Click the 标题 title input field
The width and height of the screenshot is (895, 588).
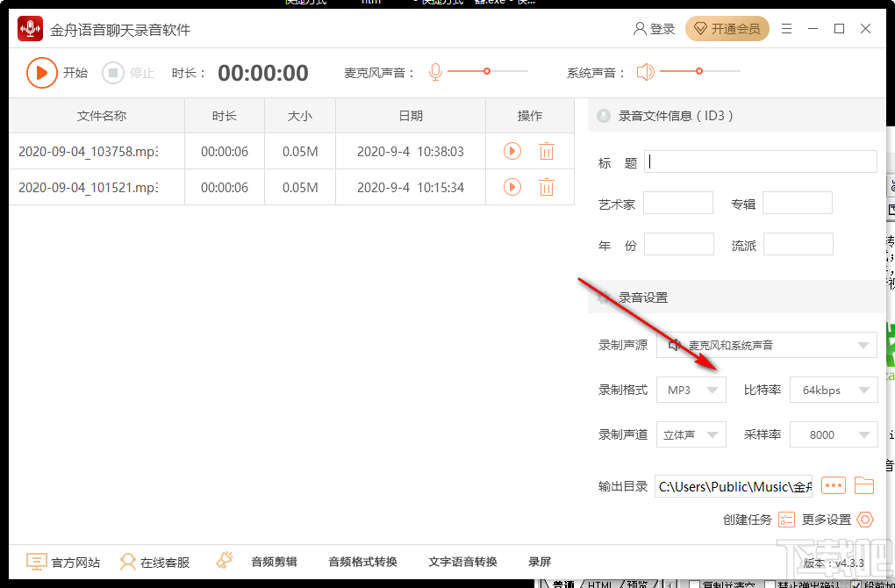tap(760, 161)
